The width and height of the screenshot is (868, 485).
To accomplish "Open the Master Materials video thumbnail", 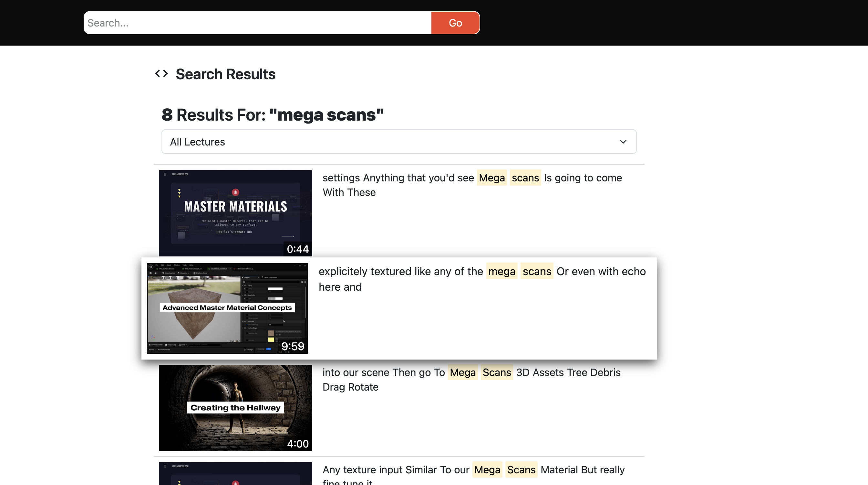I will (235, 213).
